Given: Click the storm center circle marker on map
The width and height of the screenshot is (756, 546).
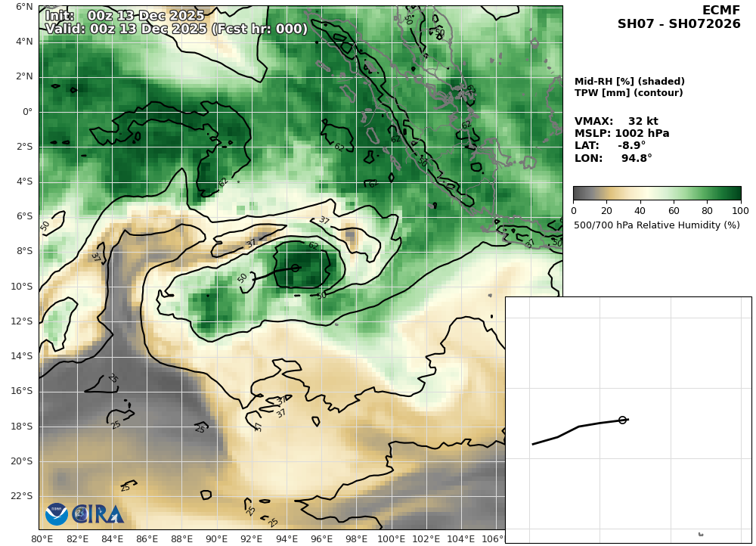Looking at the screenshot, I should point(295,268).
